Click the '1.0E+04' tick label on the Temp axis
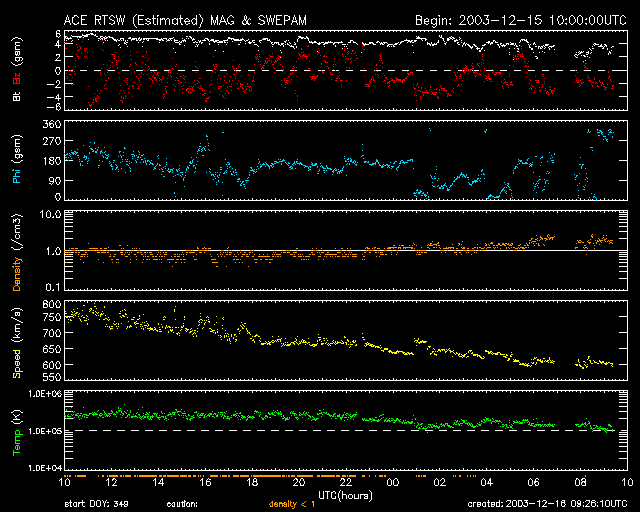This screenshot has width=640, height=512. tap(45, 468)
